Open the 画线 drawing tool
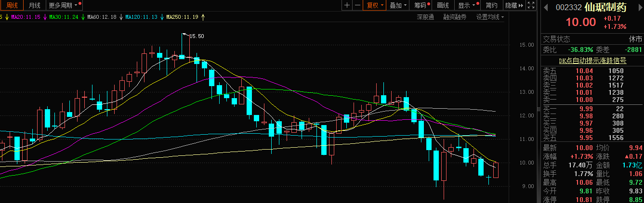 [x=443, y=5]
